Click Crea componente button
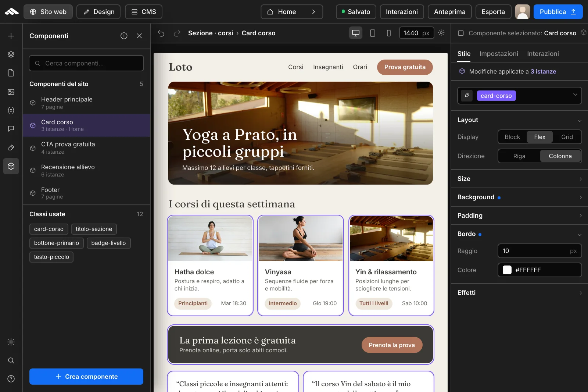The width and height of the screenshot is (588, 392). 86,377
